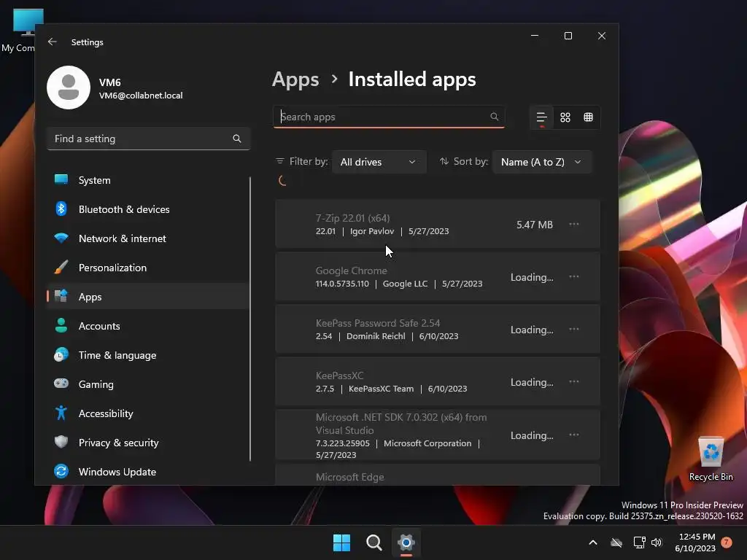Click the network tray icon
Viewport: 747px width, 560px height.
639,542
